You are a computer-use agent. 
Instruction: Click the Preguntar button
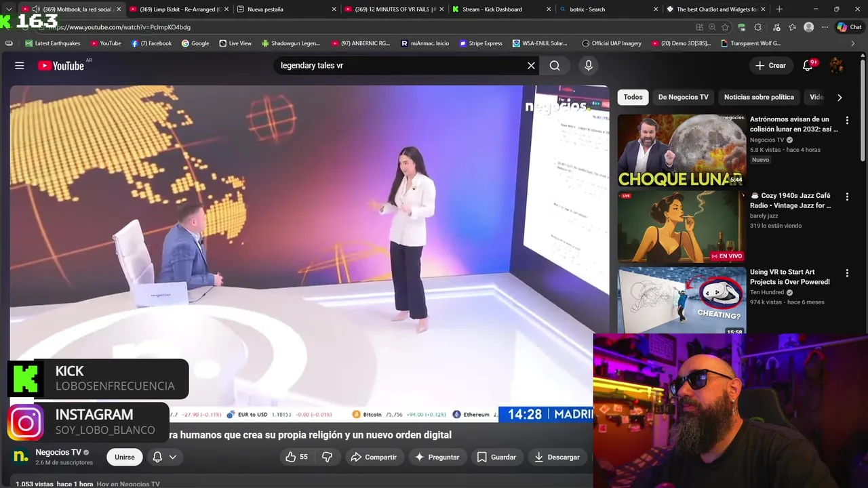[437, 457]
